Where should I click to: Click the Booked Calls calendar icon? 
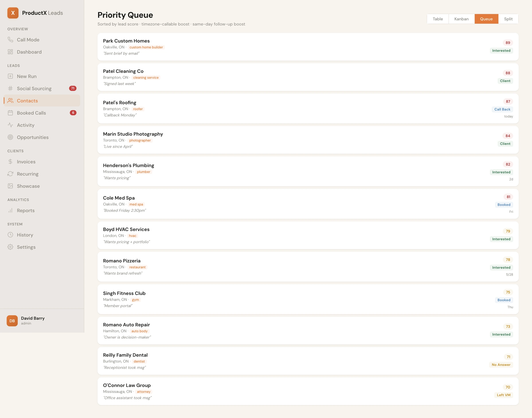pos(10,113)
